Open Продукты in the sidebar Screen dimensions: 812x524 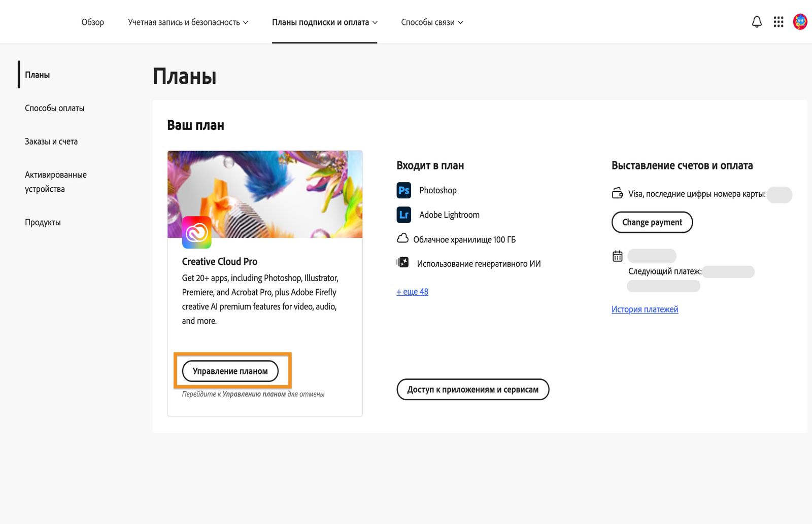point(43,222)
